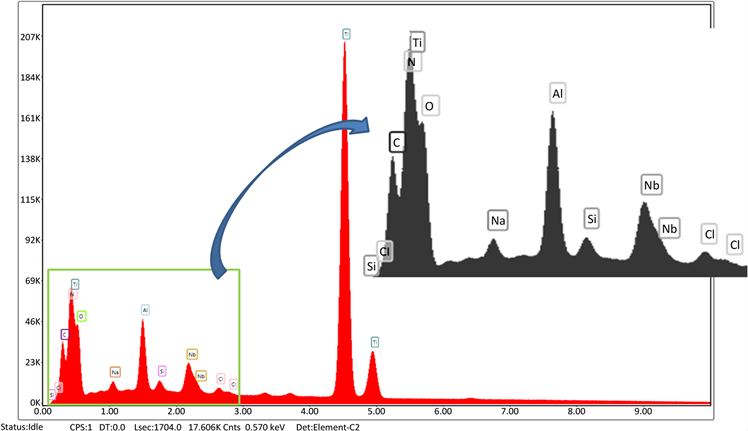Select the Al label in the gray inset spectrum
The height and width of the screenshot is (431, 748).
tap(558, 94)
